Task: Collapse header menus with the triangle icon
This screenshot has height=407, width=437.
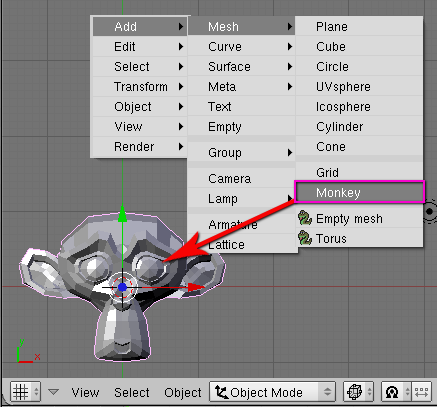Action: click(53, 392)
